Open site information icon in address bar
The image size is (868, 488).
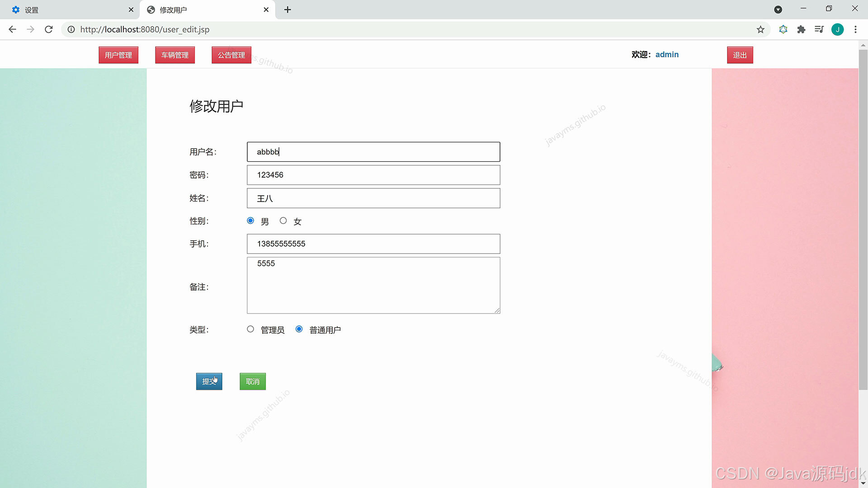click(71, 29)
